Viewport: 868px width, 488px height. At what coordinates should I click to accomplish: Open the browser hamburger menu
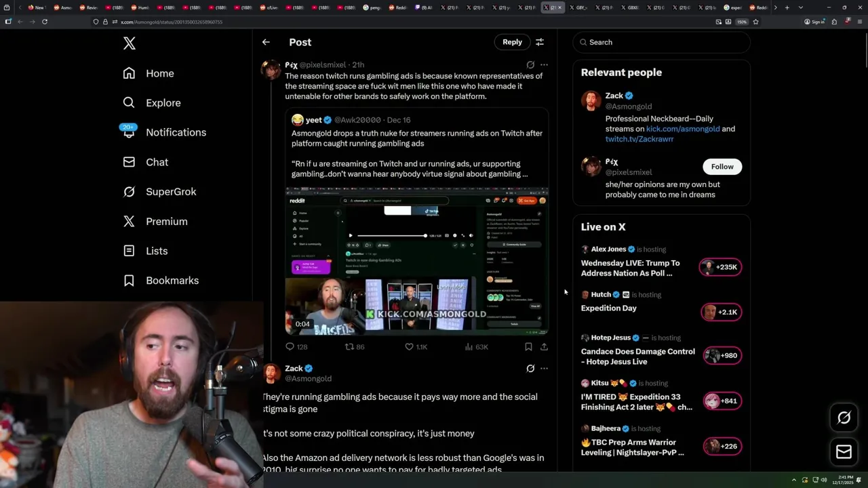[x=860, y=22]
